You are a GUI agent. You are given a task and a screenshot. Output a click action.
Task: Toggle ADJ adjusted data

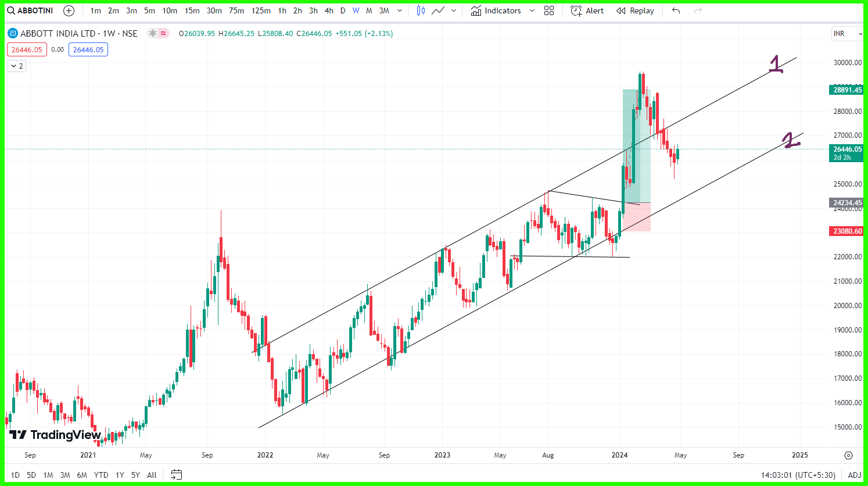[854, 475]
